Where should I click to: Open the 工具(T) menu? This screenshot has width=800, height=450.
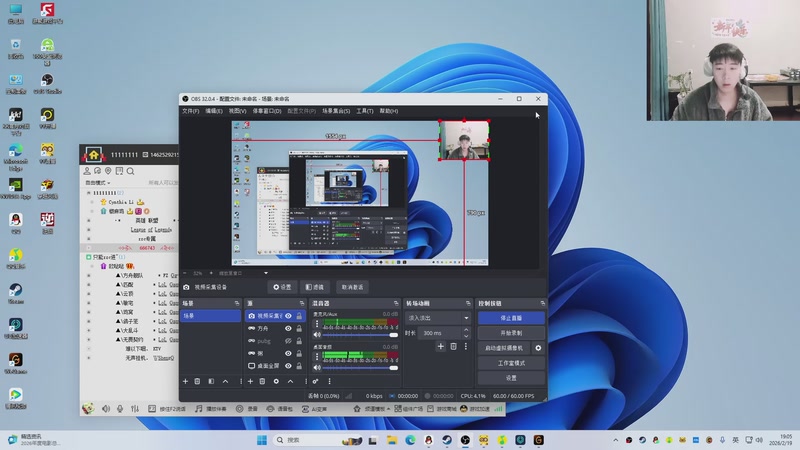pyautogui.click(x=364, y=111)
